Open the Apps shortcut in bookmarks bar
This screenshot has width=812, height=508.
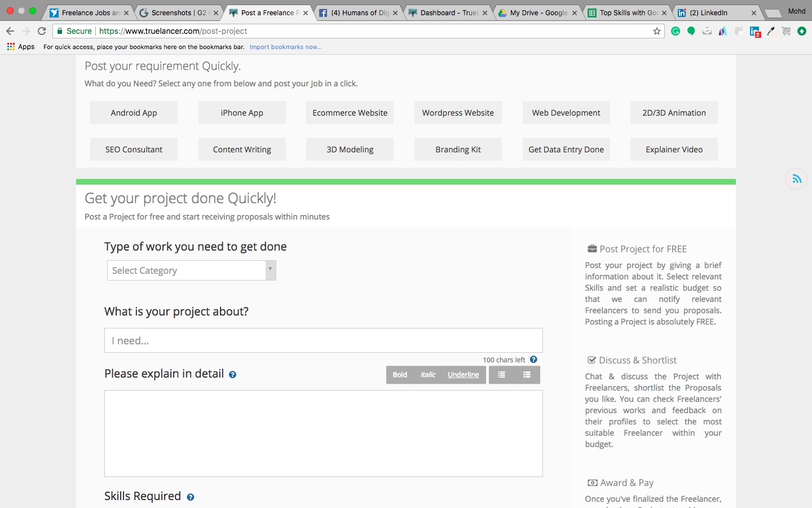[21, 47]
